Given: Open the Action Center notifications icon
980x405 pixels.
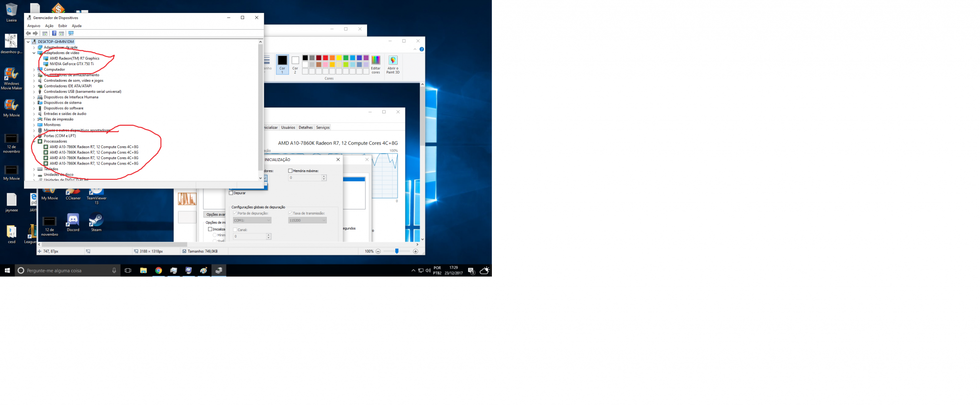Looking at the screenshot, I should [471, 271].
